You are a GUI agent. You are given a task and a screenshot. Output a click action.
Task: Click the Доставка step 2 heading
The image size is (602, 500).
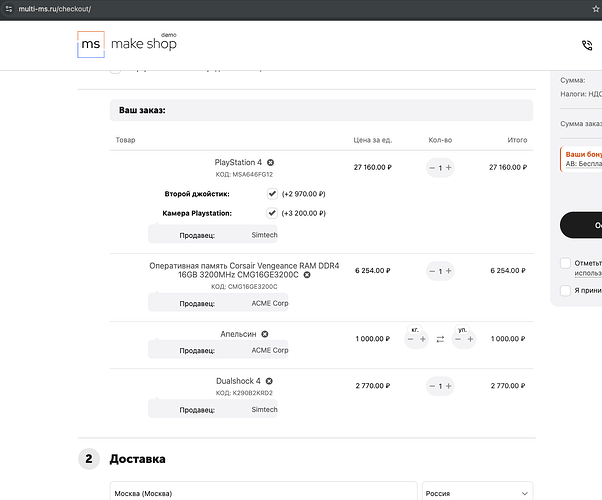tap(137, 459)
